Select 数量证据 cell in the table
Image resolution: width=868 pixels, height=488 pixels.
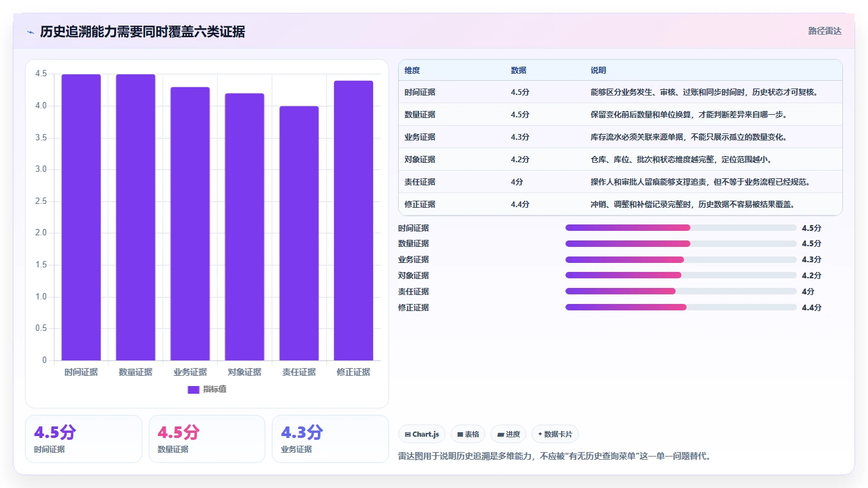pos(420,115)
